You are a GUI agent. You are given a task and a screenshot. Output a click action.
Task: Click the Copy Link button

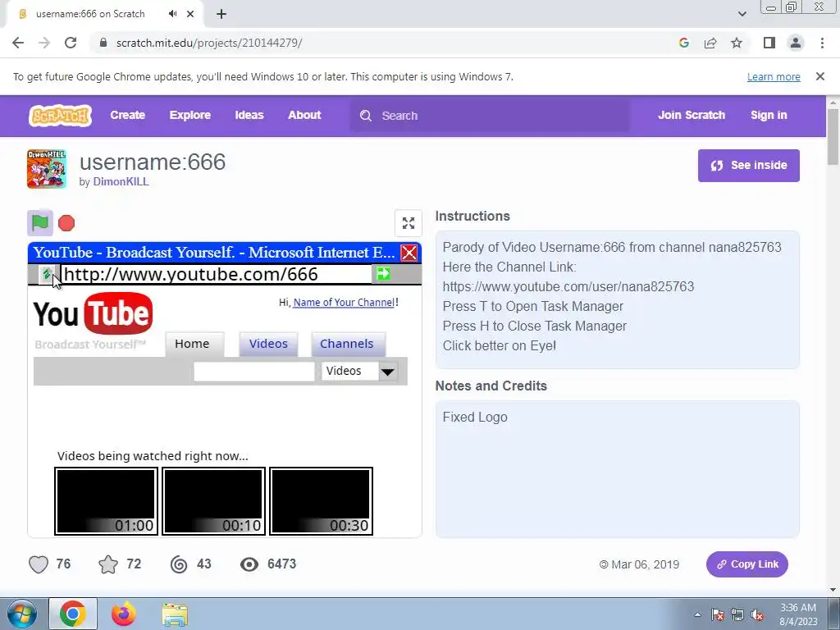coord(746,564)
